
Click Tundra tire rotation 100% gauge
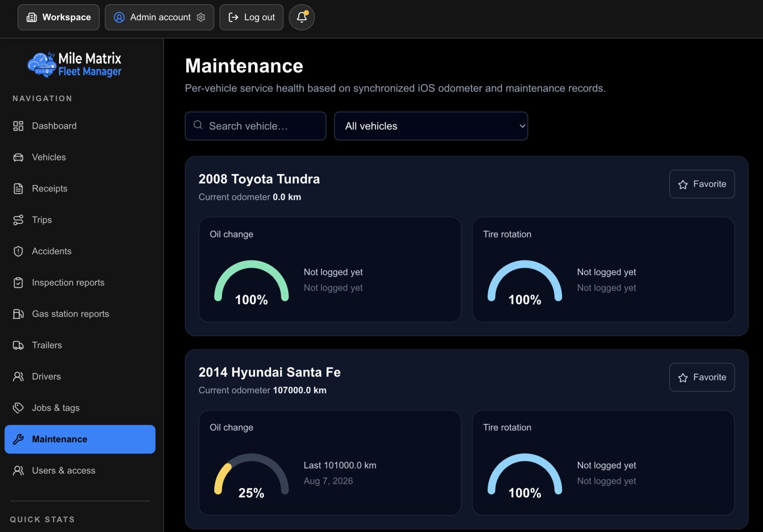(x=525, y=282)
